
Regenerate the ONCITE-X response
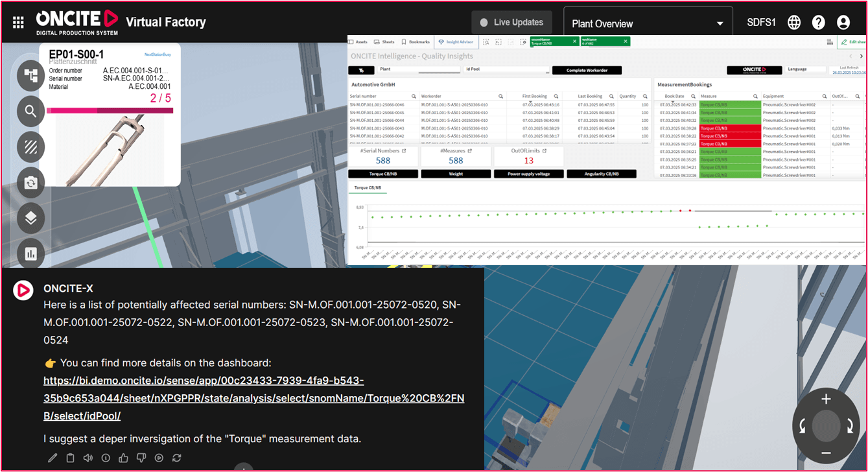[176, 458]
